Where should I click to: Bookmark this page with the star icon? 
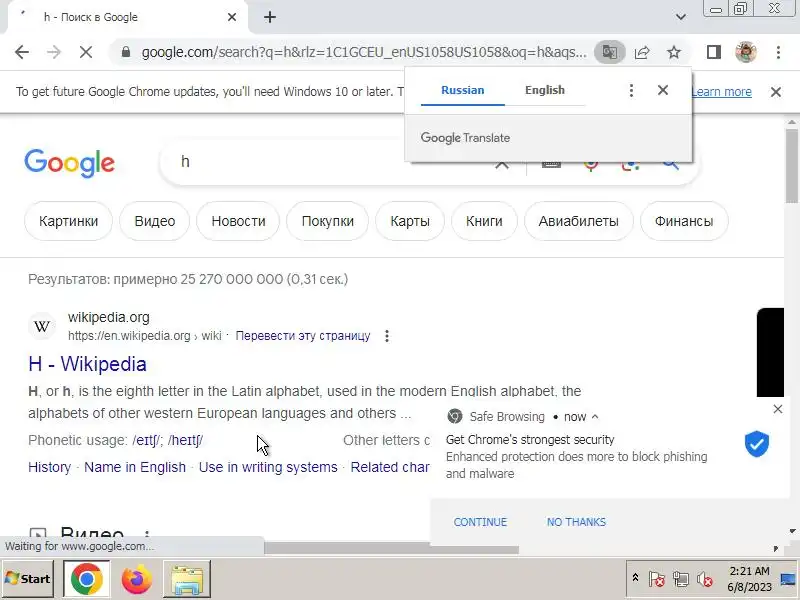click(674, 52)
